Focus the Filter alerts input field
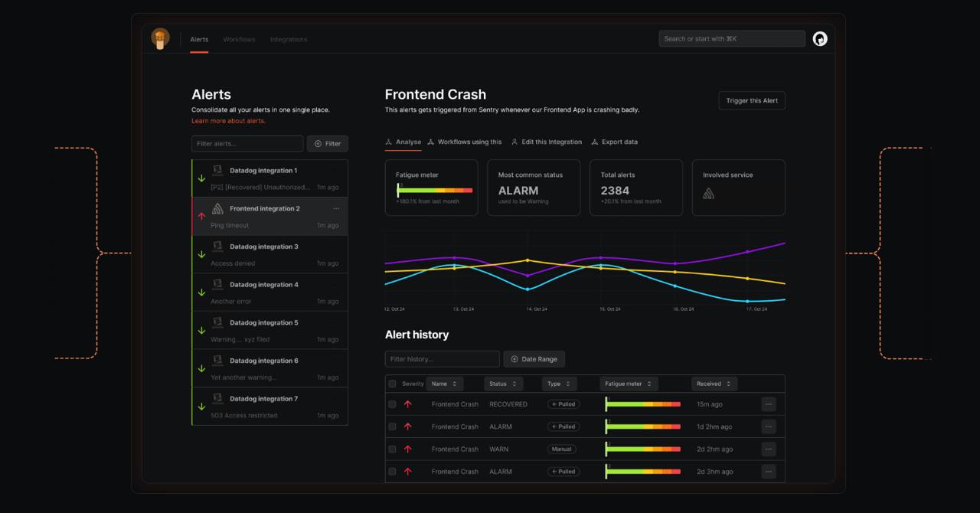The width and height of the screenshot is (980, 513). click(247, 144)
